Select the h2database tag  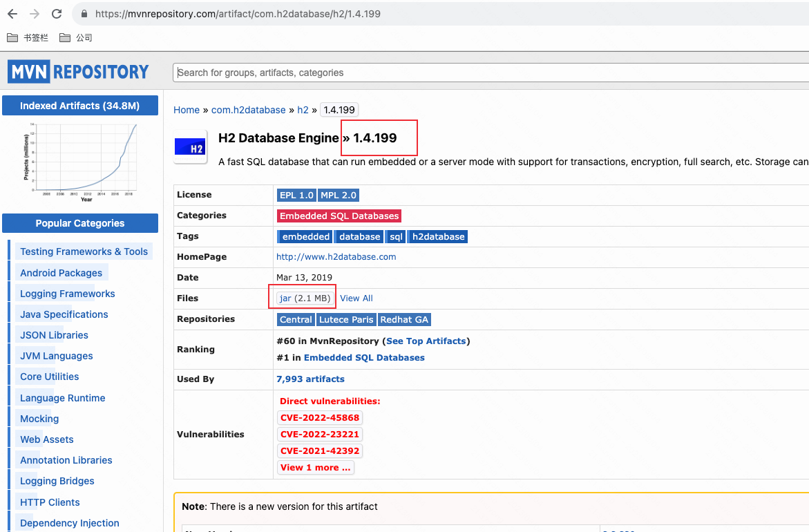[438, 237]
